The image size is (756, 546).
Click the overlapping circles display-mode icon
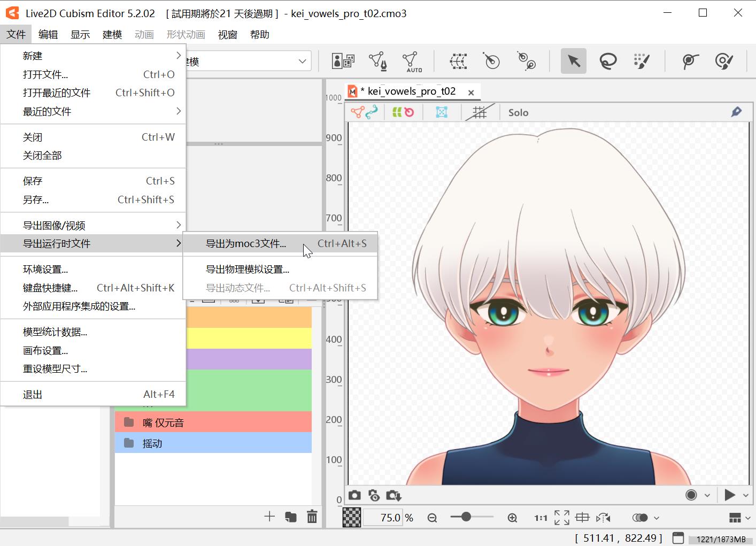pos(640,518)
